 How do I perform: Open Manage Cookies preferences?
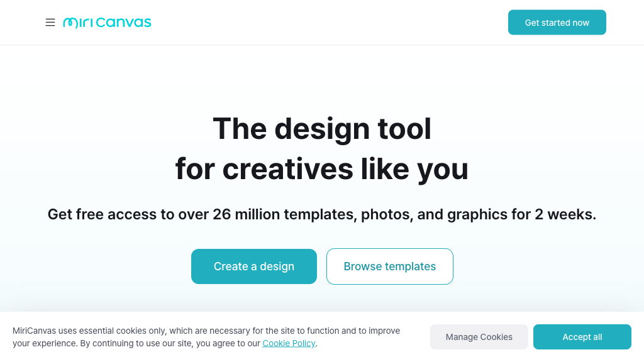tap(479, 337)
